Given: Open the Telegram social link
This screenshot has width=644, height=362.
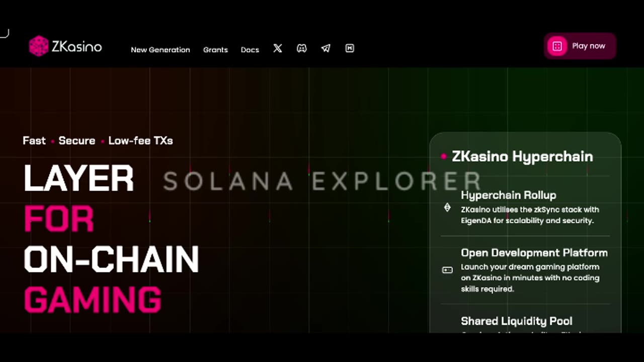Looking at the screenshot, I should [326, 48].
